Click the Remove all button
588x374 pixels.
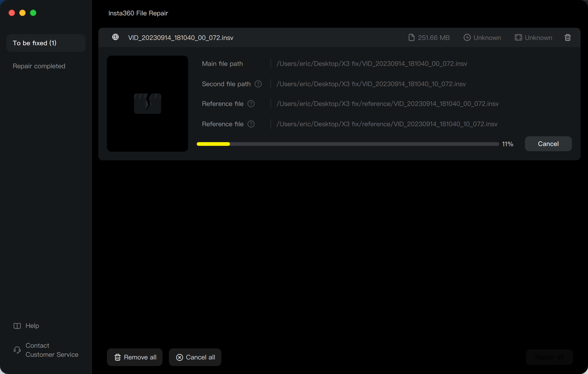pos(135,357)
